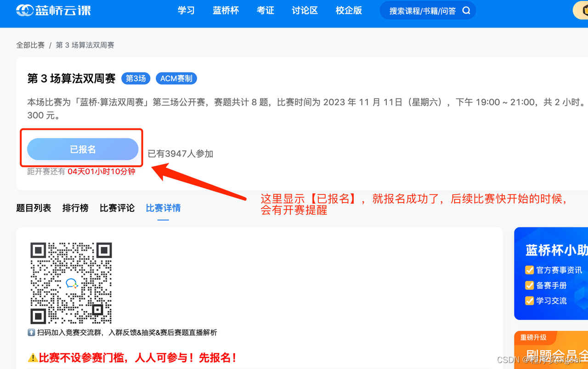Click the 蓝桥云课 logo icon

tap(25, 10)
